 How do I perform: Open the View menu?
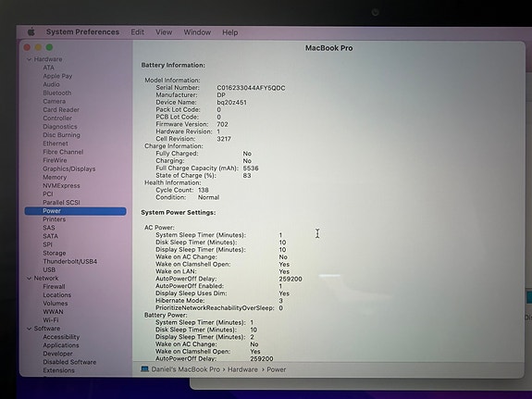click(x=164, y=32)
